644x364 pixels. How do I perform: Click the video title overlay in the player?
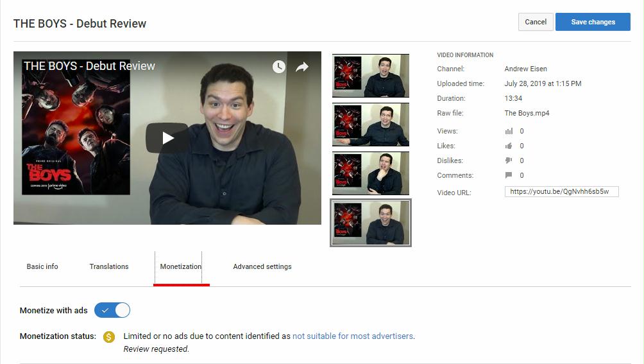[x=89, y=66]
